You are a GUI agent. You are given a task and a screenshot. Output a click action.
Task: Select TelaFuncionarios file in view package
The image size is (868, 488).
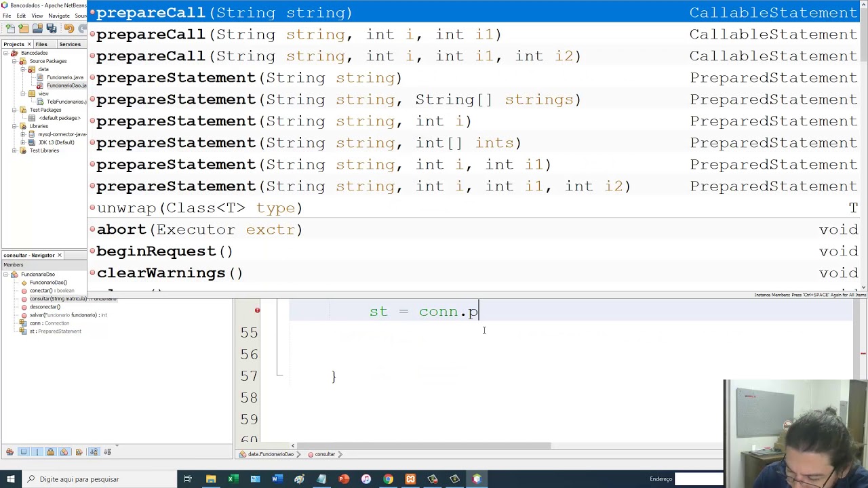click(66, 102)
